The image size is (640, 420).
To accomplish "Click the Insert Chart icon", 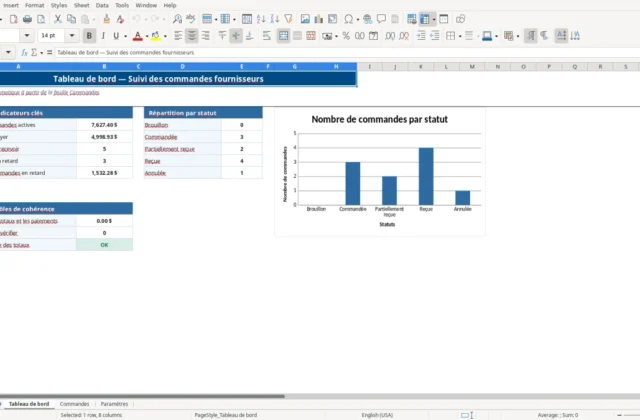I will tap(318, 19).
